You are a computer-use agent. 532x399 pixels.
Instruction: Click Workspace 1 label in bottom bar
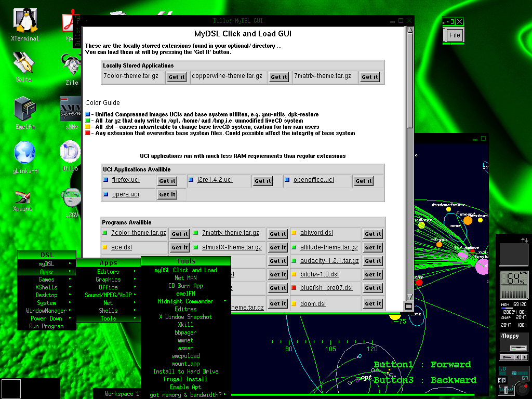[122, 394]
